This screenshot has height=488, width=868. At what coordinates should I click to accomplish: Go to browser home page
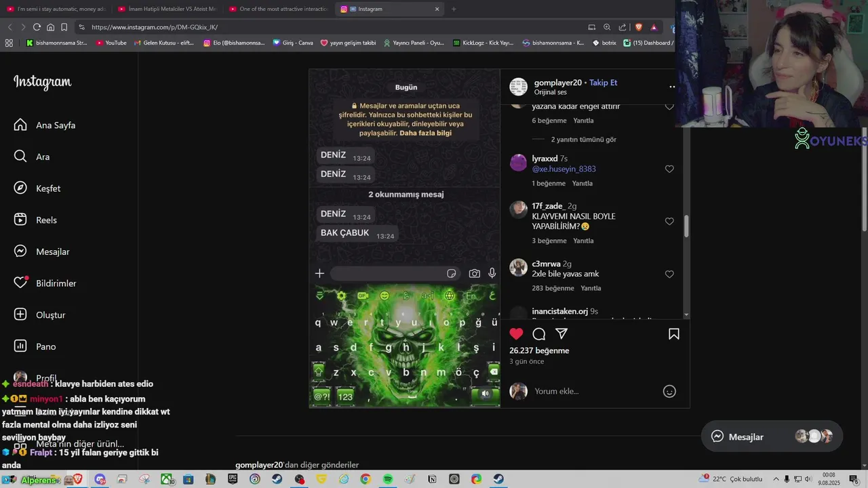pos(50,27)
